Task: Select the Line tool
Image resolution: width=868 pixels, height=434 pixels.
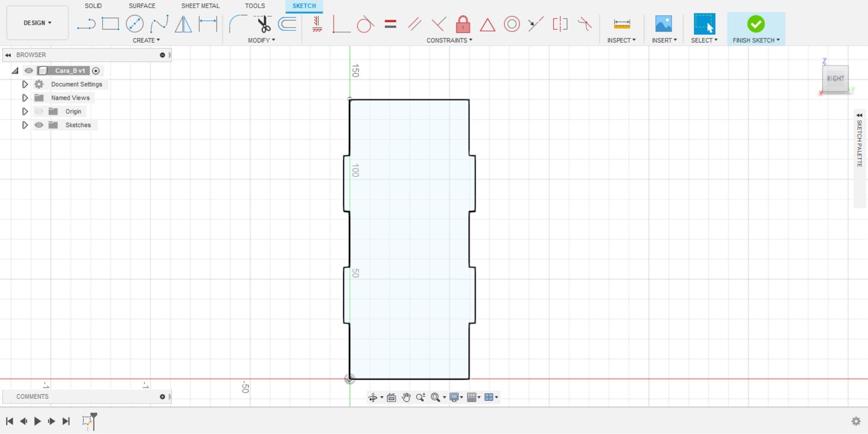Action: point(86,24)
